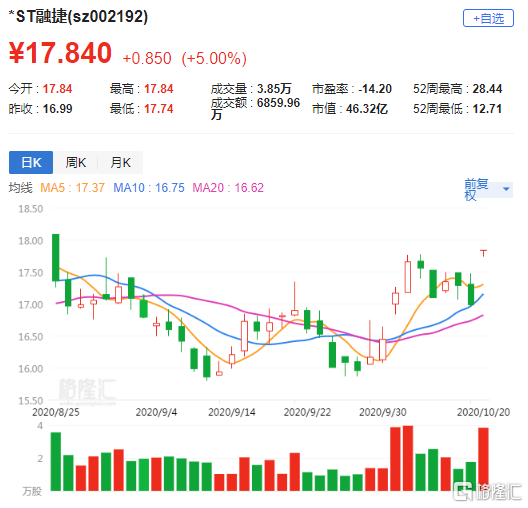This screenshot has height=508, width=528.
Task: Click the 万股 volume unit label
Action: [x=32, y=492]
